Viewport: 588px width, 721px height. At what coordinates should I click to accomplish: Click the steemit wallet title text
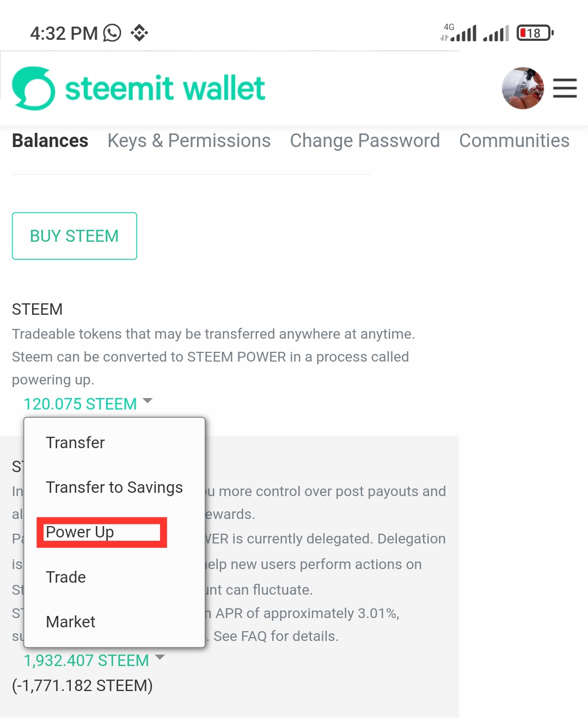point(165,88)
